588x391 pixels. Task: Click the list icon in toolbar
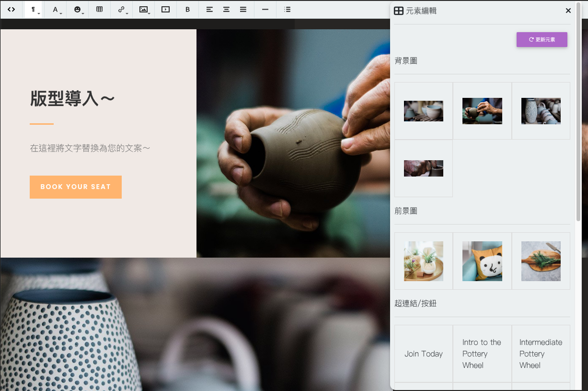(x=287, y=10)
